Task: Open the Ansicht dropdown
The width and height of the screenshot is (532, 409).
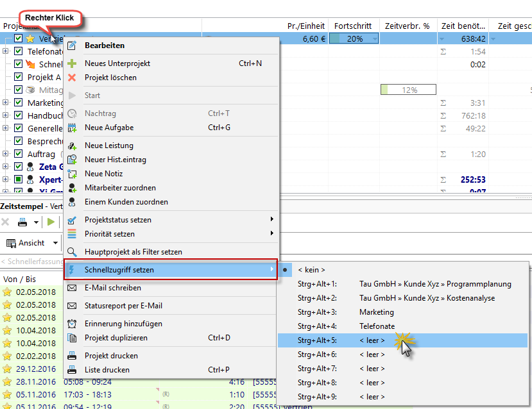Action: [x=32, y=243]
